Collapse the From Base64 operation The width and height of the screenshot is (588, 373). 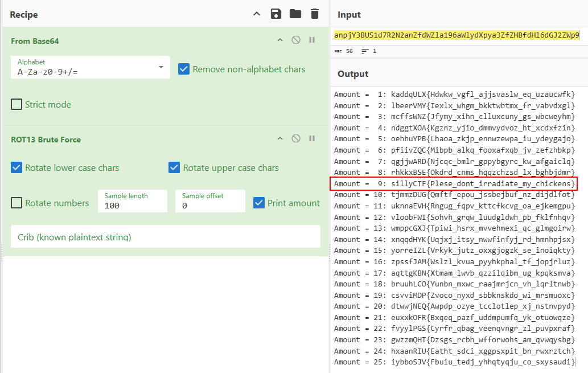[279, 40]
